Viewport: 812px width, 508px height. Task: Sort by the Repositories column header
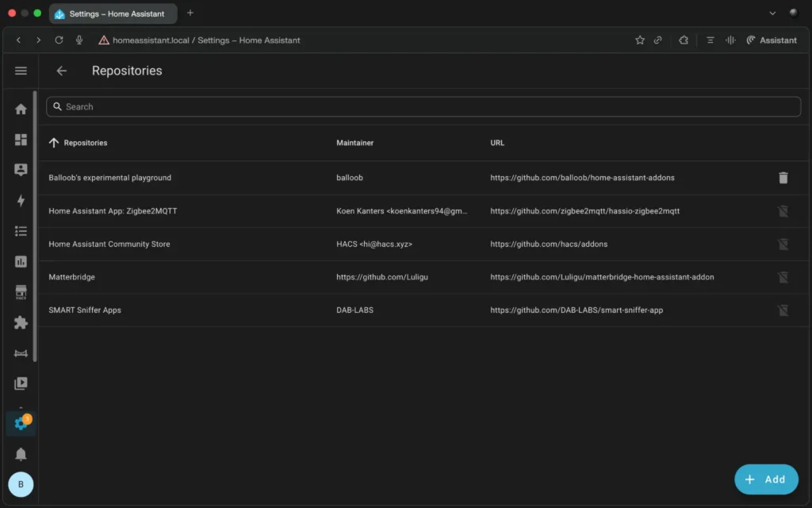(85, 143)
